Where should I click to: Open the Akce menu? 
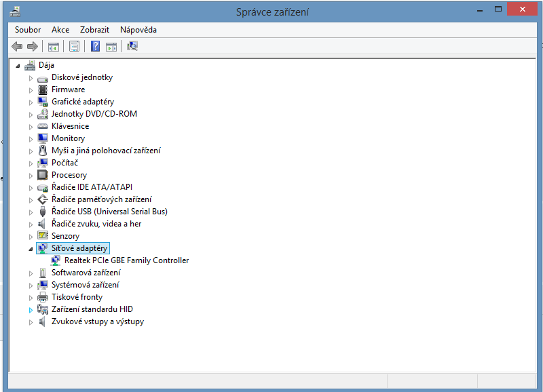(x=60, y=30)
